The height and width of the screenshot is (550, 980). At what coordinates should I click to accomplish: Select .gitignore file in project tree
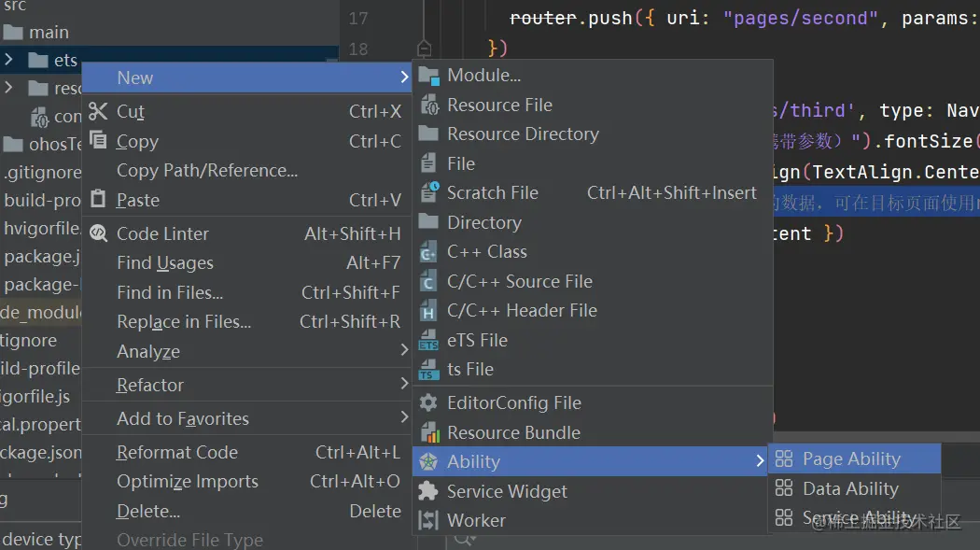pos(43,172)
